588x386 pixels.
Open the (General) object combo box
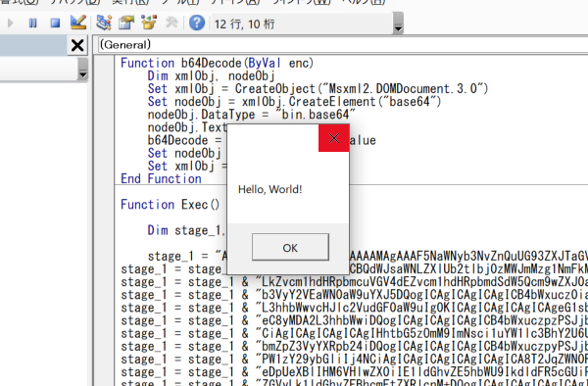click(342, 45)
